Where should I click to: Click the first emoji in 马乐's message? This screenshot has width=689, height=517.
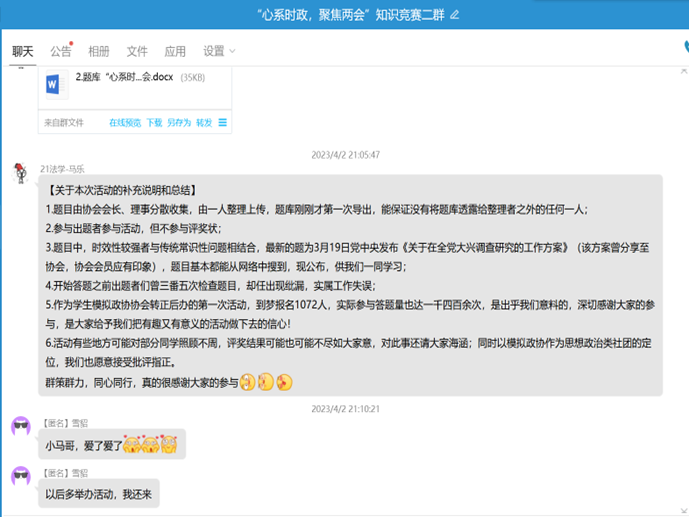pos(247,382)
